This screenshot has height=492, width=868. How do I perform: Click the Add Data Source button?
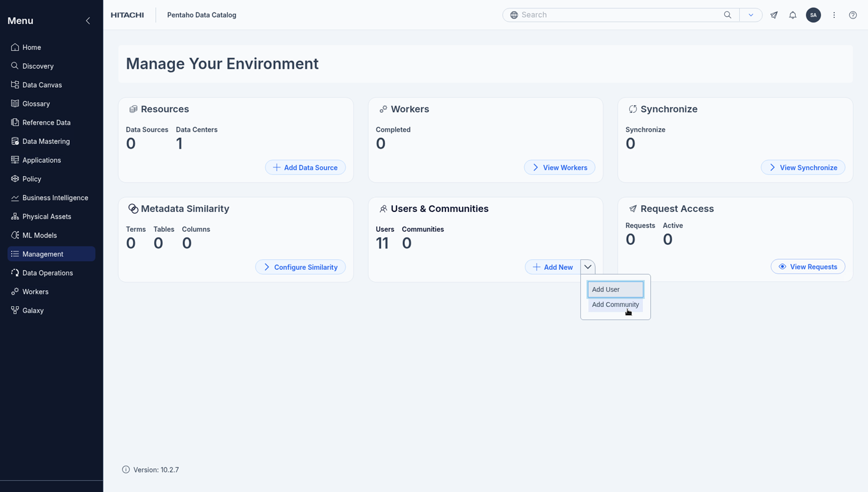(x=305, y=168)
